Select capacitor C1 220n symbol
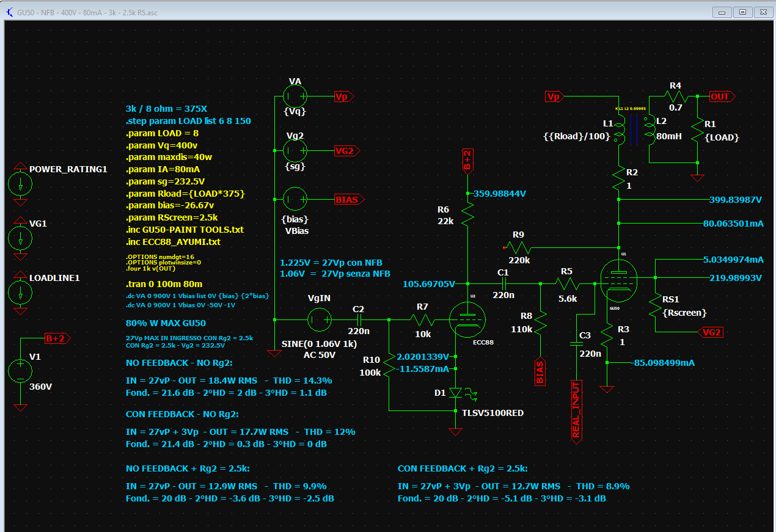 coord(503,283)
